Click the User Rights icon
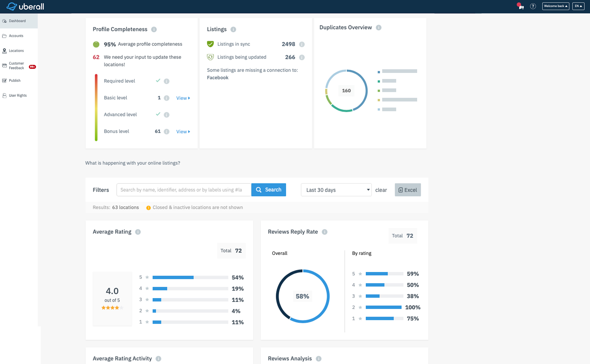The image size is (590, 364). click(x=5, y=95)
